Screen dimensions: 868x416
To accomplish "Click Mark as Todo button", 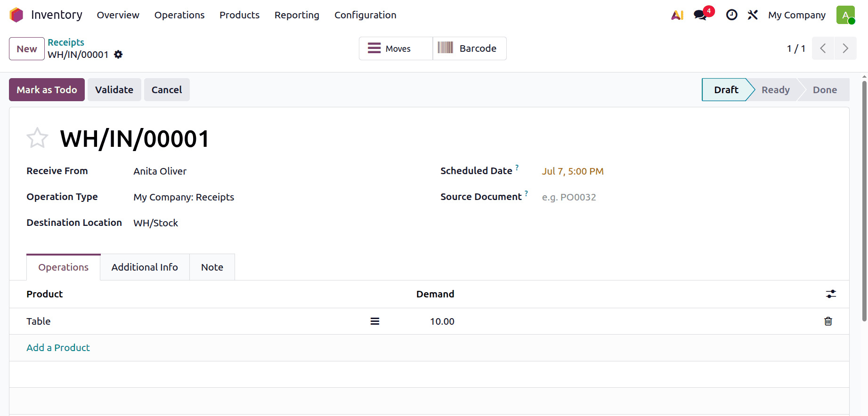I will coord(47,90).
